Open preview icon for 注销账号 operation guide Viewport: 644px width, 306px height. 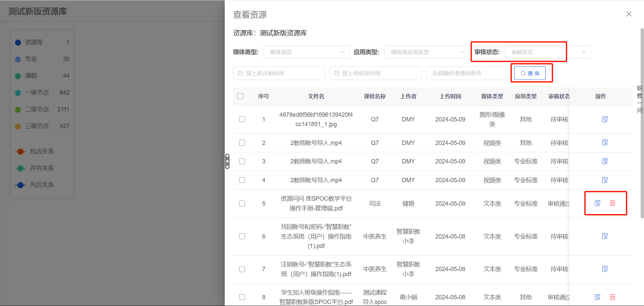click(605, 269)
